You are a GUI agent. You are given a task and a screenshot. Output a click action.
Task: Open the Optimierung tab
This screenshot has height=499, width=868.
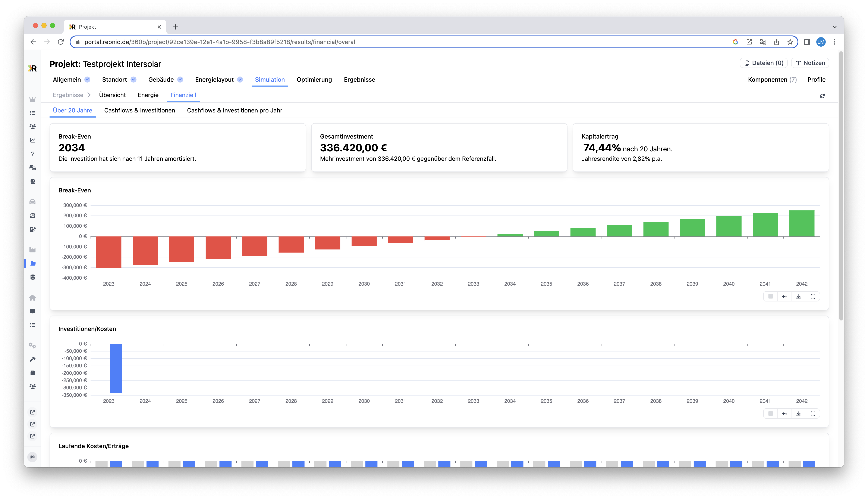(314, 80)
